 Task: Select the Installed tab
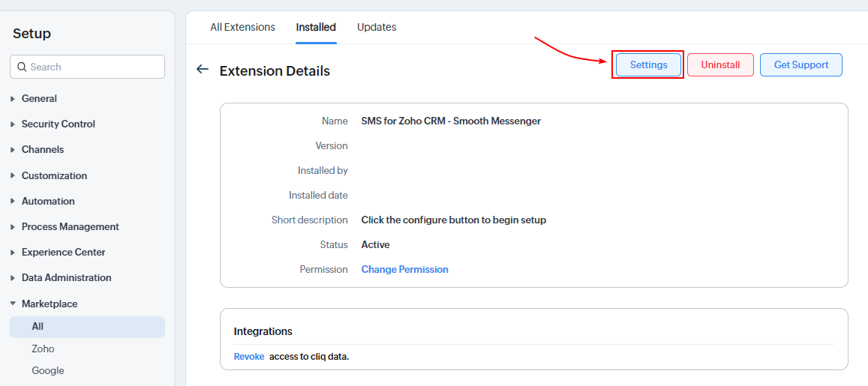point(316,27)
